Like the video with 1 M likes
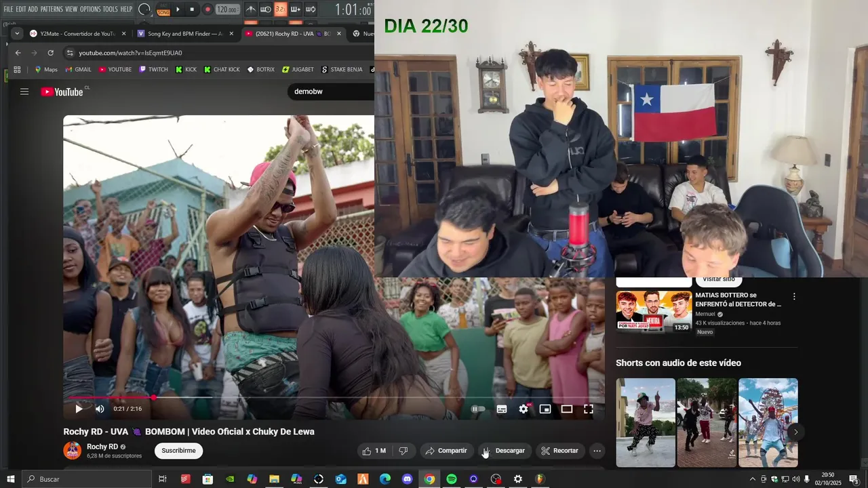This screenshot has height=488, width=868. coord(374,451)
